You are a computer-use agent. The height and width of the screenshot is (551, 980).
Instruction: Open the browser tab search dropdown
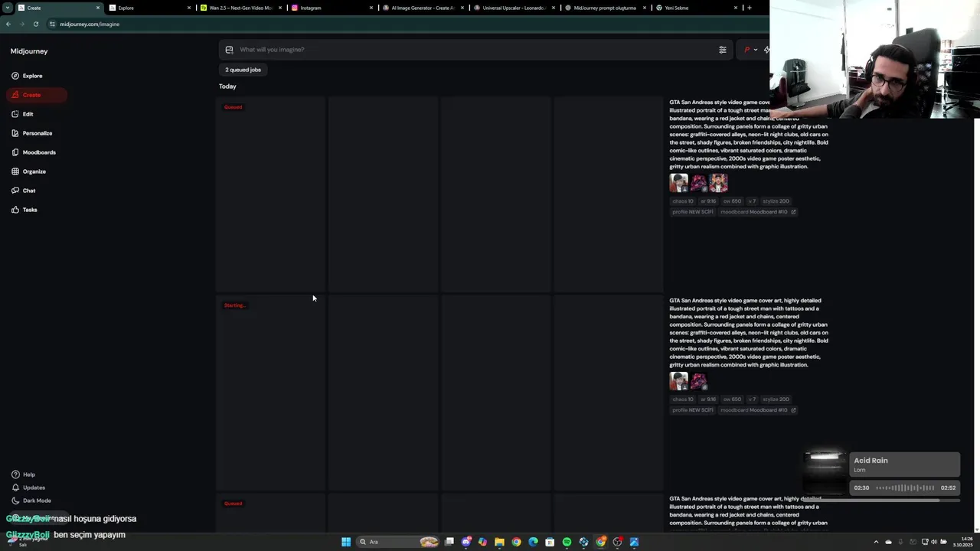(7, 8)
